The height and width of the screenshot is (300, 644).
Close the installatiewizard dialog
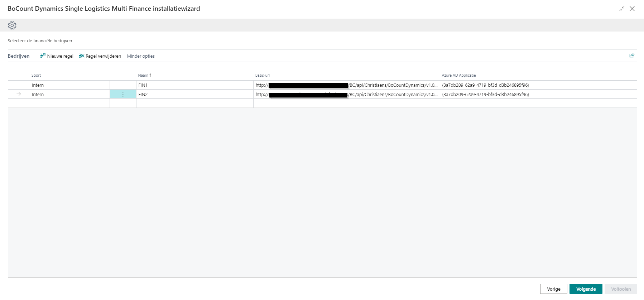coord(632,9)
